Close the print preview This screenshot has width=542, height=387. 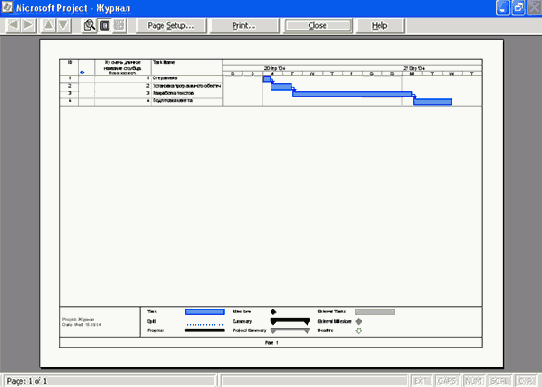317,26
